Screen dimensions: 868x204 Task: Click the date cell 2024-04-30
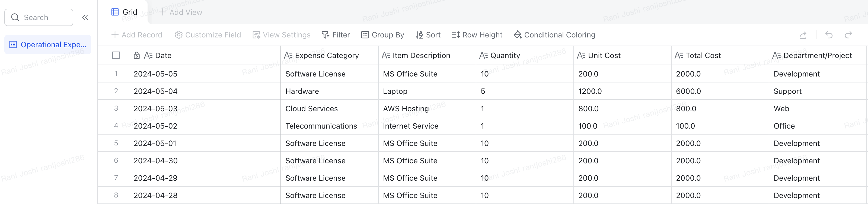point(206,161)
